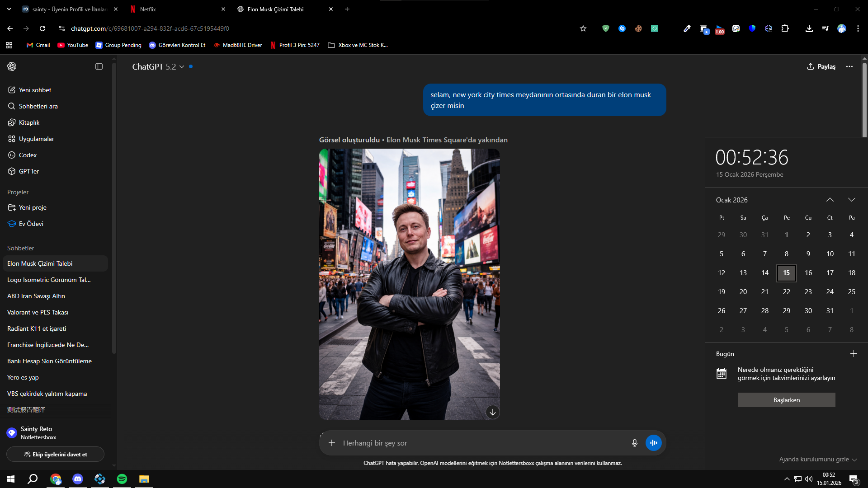Close the Elon Musk Çizimi Talebi tab
Image resolution: width=868 pixels, height=488 pixels.
[x=331, y=9]
